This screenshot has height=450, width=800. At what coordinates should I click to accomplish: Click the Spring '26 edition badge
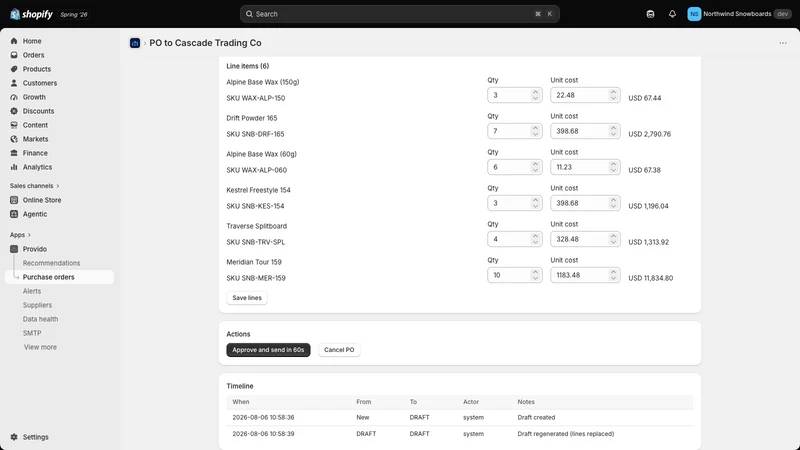74,14
